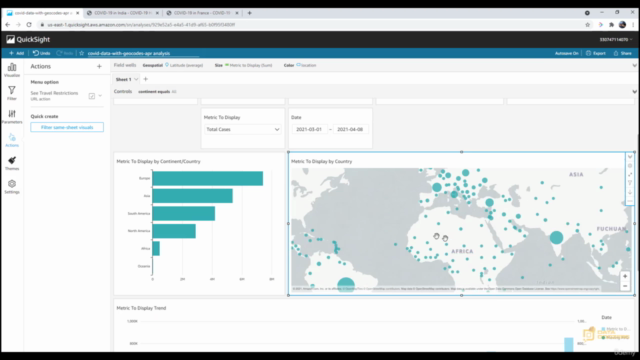Zoom in on the map
Viewport: 640px width, 360px height.
625,276
